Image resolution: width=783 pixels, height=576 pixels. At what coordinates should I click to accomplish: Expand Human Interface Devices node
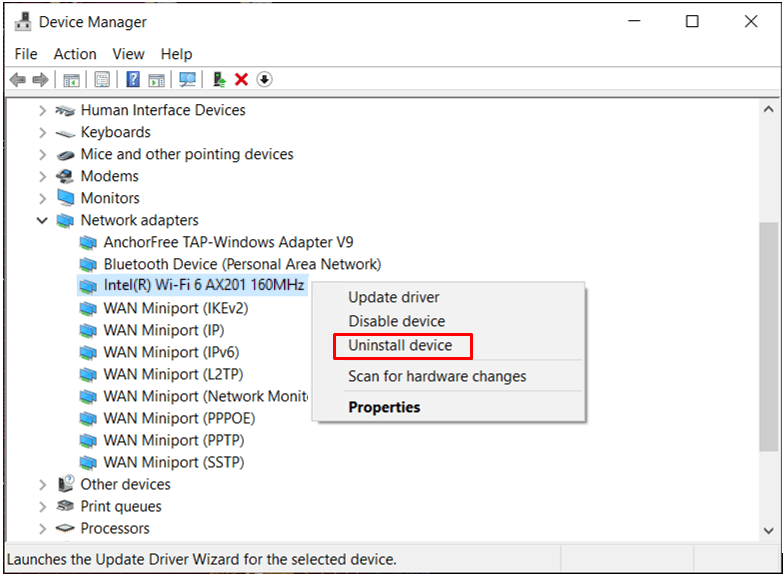click(x=42, y=110)
